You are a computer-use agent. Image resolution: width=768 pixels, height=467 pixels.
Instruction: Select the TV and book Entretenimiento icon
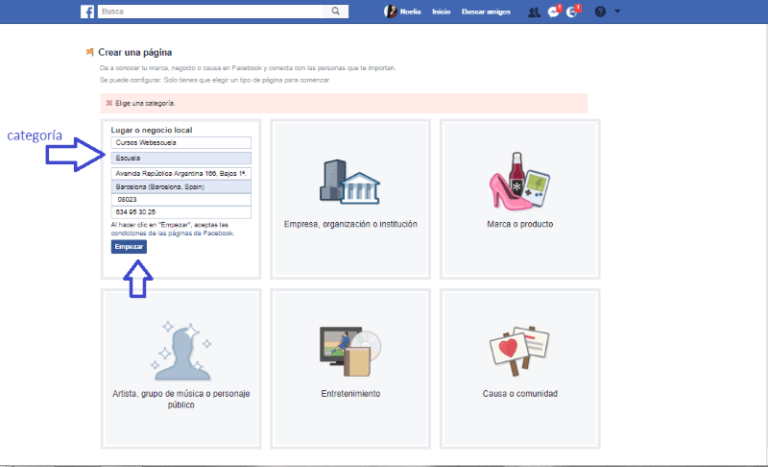(x=350, y=351)
